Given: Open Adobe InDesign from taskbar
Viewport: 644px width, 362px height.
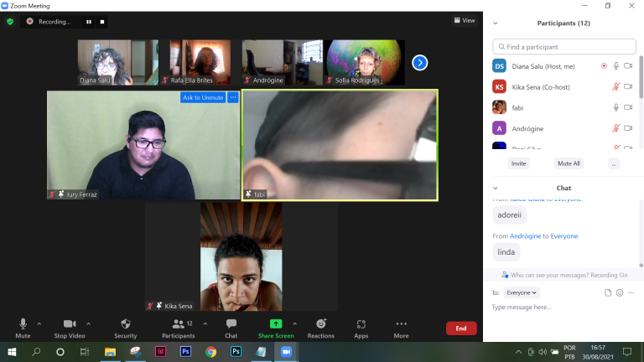Looking at the screenshot, I should click(160, 352).
